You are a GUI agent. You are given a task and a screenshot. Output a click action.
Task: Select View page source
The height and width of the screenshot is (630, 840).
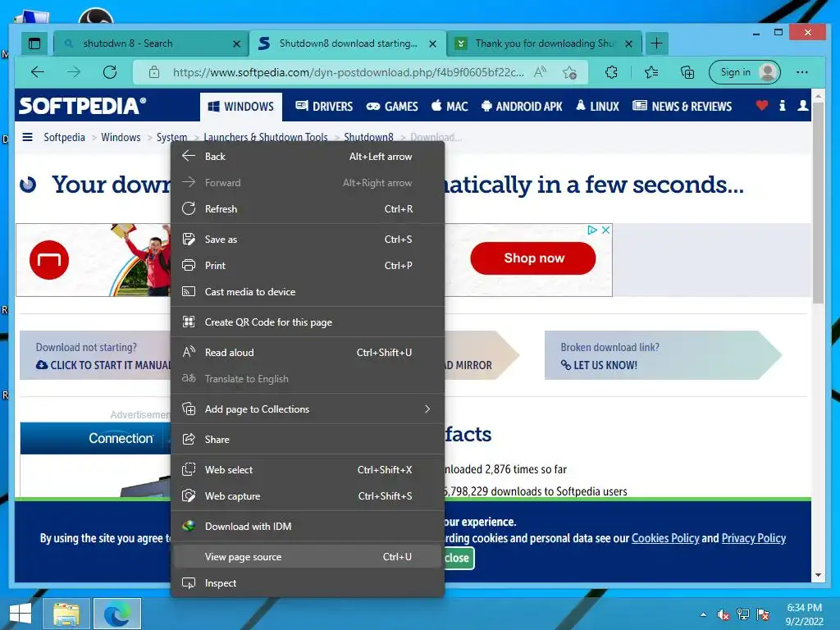pos(307,557)
